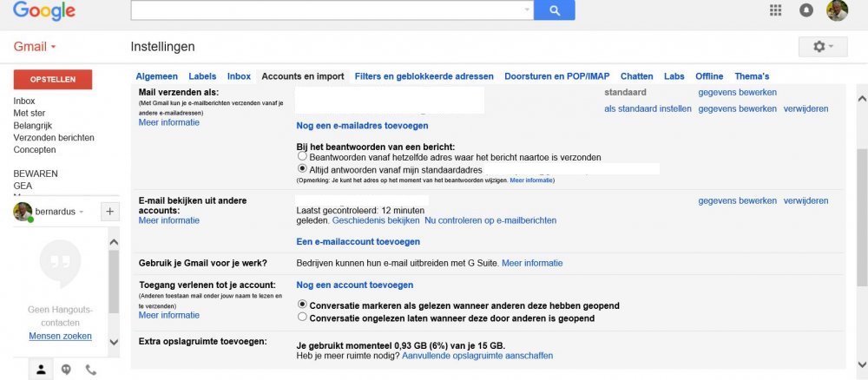Click the Google search input field
The height and width of the screenshot is (380, 868).
pyautogui.click(x=328, y=10)
